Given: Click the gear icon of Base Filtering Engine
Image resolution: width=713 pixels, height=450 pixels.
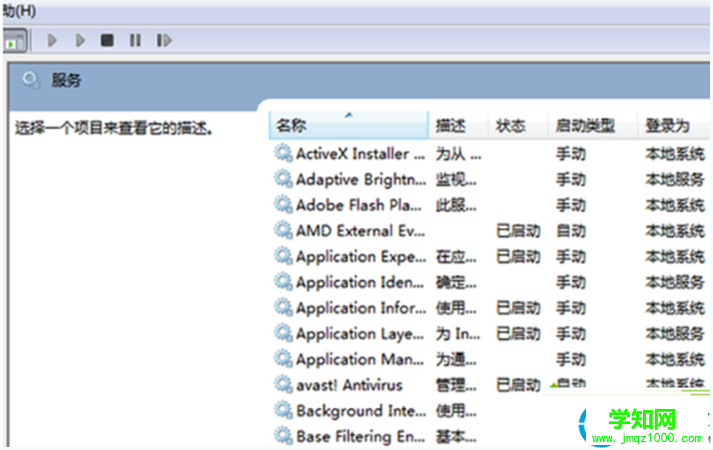Looking at the screenshot, I should [283, 436].
